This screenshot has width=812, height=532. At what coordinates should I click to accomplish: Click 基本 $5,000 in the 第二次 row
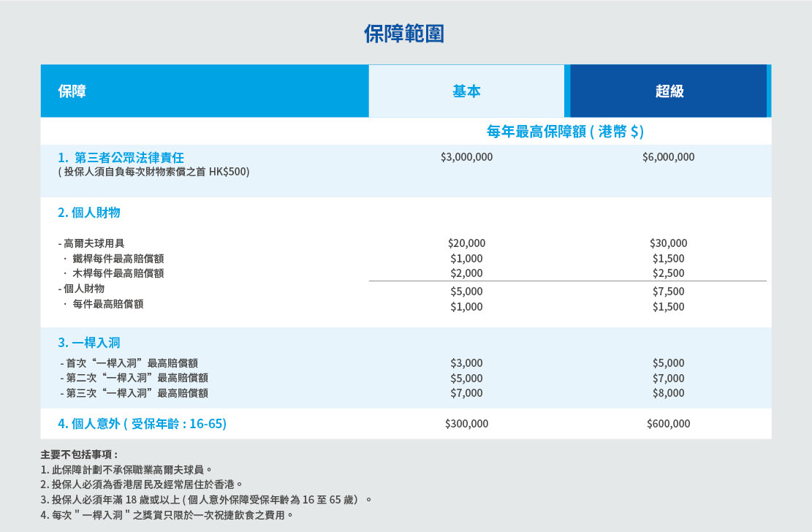point(466,378)
